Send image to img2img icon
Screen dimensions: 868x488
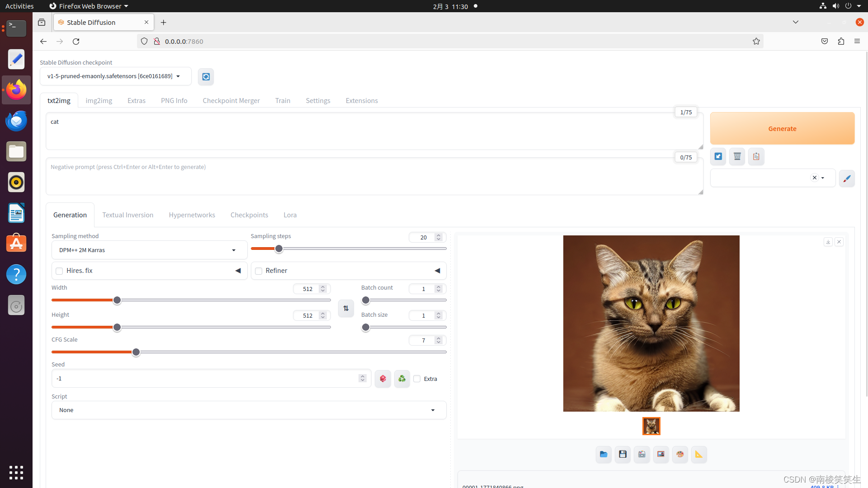661,455
